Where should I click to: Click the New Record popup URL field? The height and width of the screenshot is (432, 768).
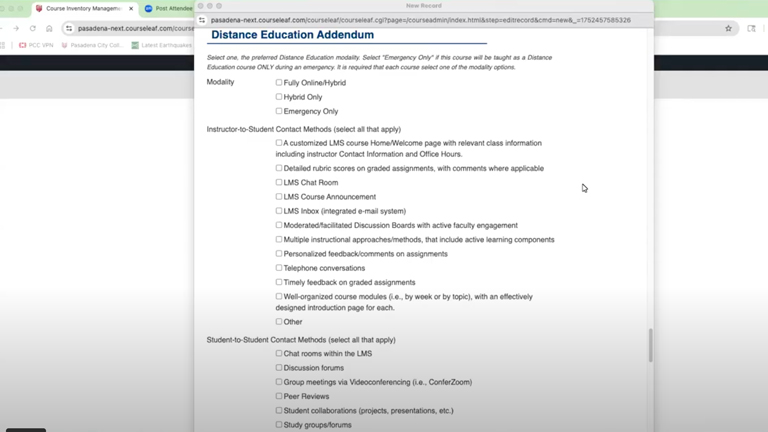(x=420, y=20)
